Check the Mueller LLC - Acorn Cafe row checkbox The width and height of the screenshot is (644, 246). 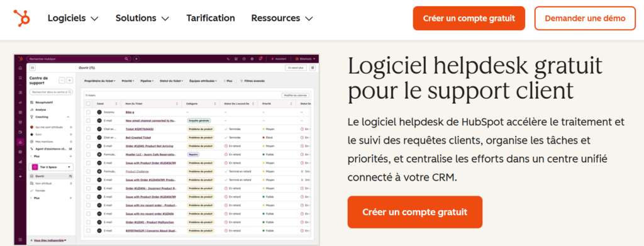click(x=88, y=154)
